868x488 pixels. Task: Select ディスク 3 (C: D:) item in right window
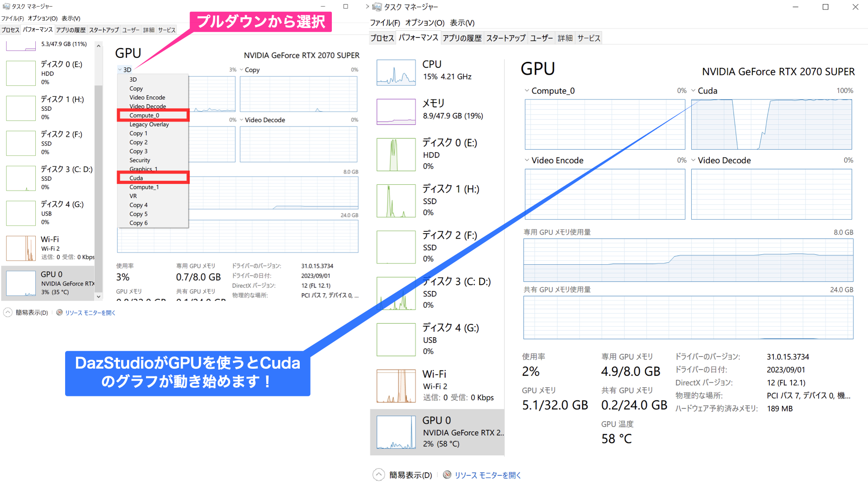437,293
